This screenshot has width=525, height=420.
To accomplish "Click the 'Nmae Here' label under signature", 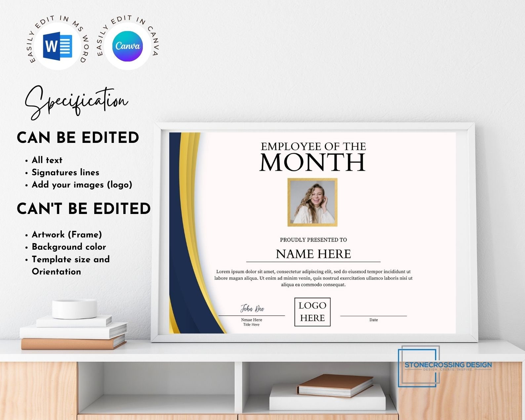I will (252, 320).
